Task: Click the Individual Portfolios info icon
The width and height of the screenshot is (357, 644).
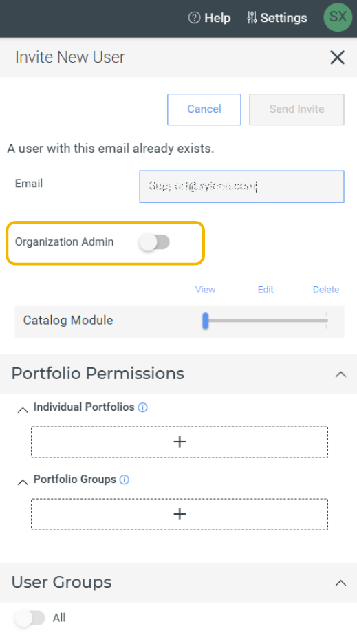Action: click(142, 407)
